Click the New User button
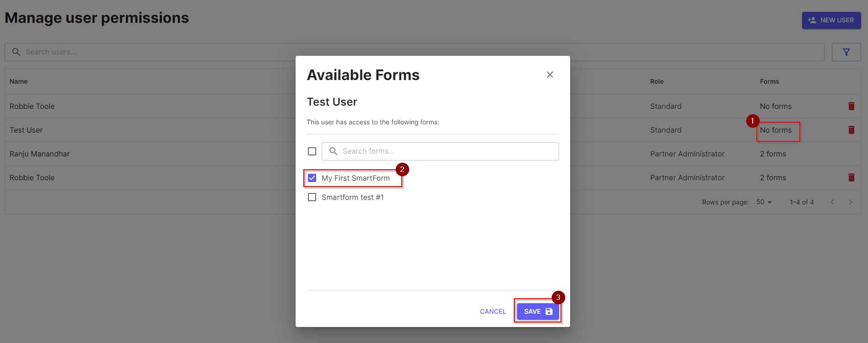868x343 pixels. (831, 20)
